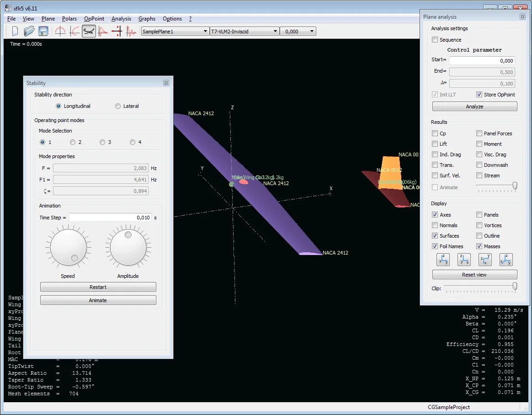Open the View menu
532x415 pixels.
[x=28, y=19]
